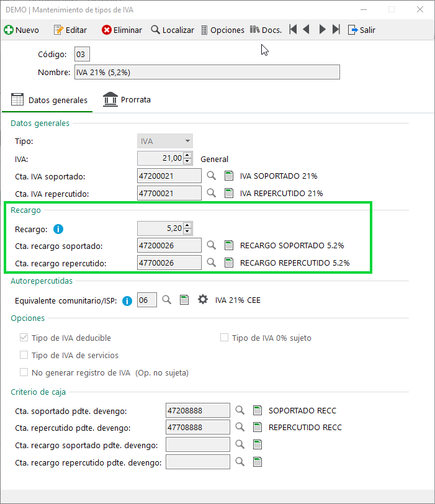Switch to the Prorrata tab

(x=127, y=100)
